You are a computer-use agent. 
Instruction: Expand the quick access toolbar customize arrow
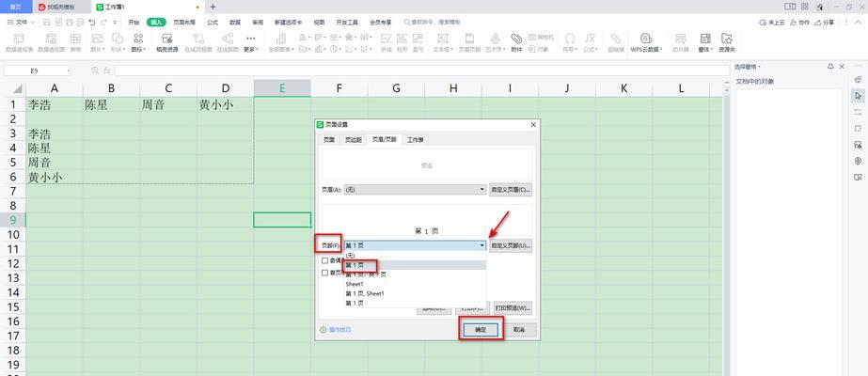[115, 23]
